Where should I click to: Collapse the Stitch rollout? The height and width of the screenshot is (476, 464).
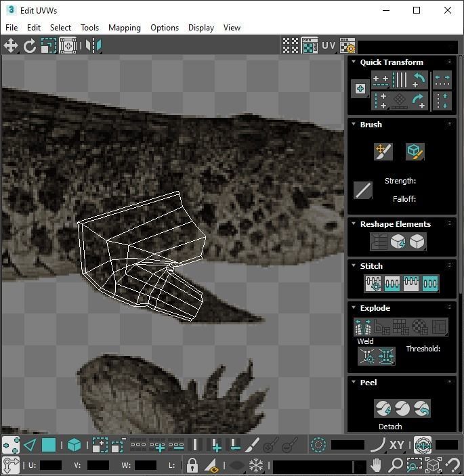pyautogui.click(x=354, y=265)
